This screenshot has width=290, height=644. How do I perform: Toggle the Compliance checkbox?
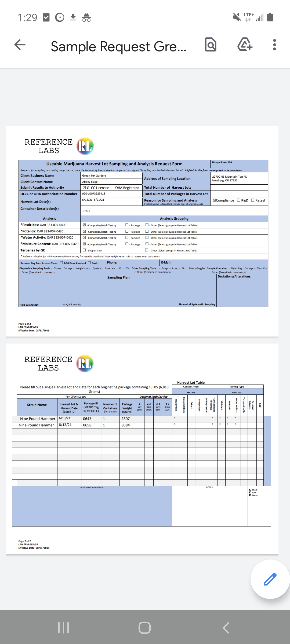point(214,200)
